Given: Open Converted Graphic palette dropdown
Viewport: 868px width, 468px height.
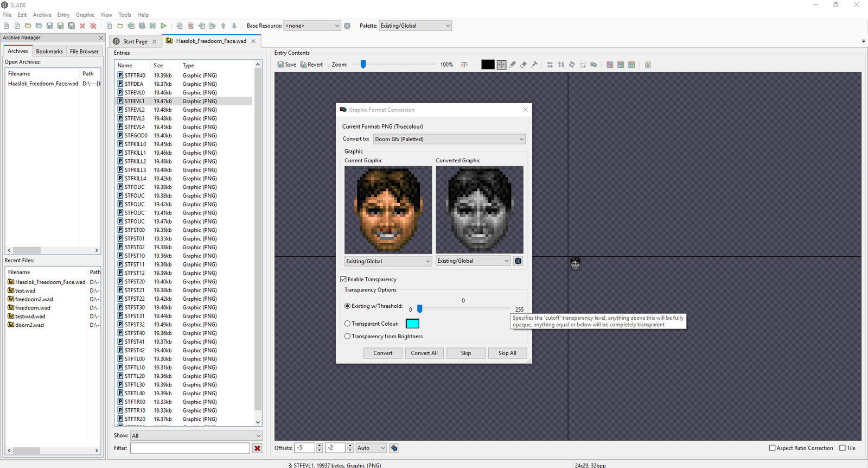Looking at the screenshot, I should (474, 261).
